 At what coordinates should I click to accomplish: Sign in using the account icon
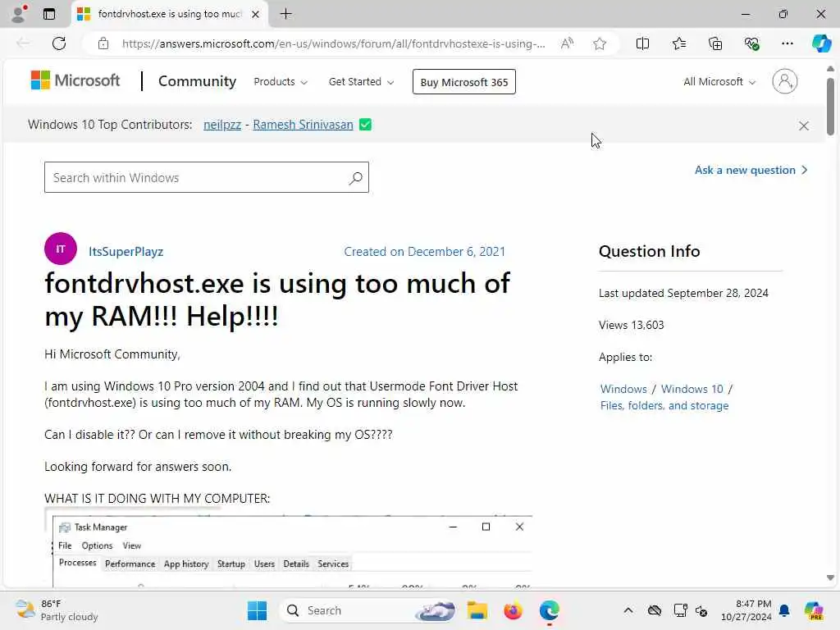[x=784, y=81]
